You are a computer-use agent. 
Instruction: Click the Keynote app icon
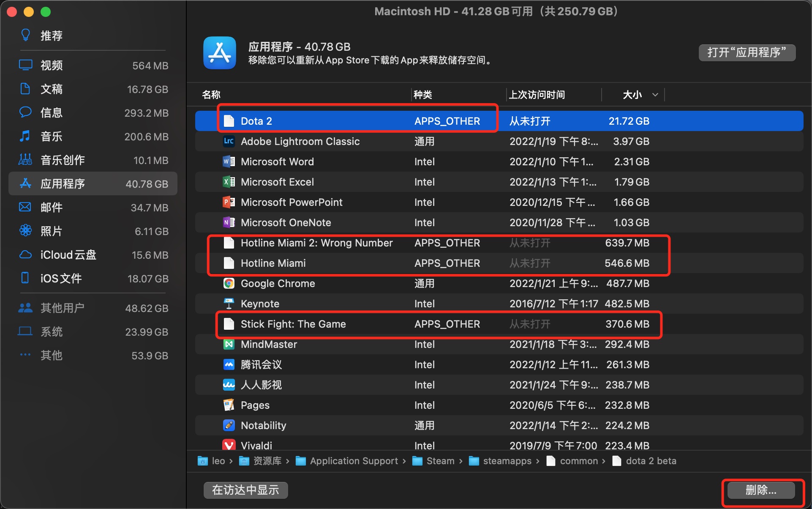click(229, 304)
